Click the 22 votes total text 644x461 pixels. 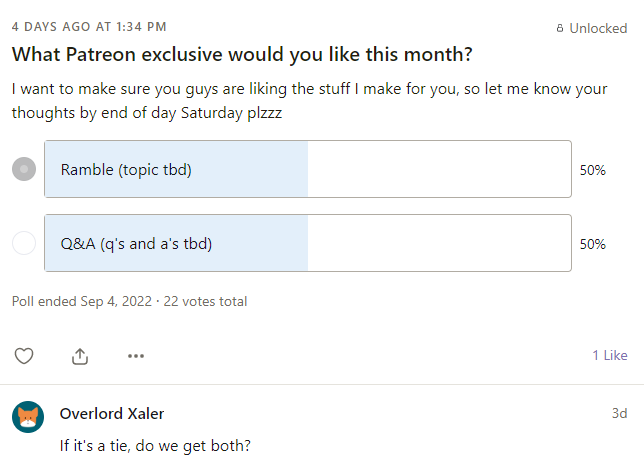205,301
